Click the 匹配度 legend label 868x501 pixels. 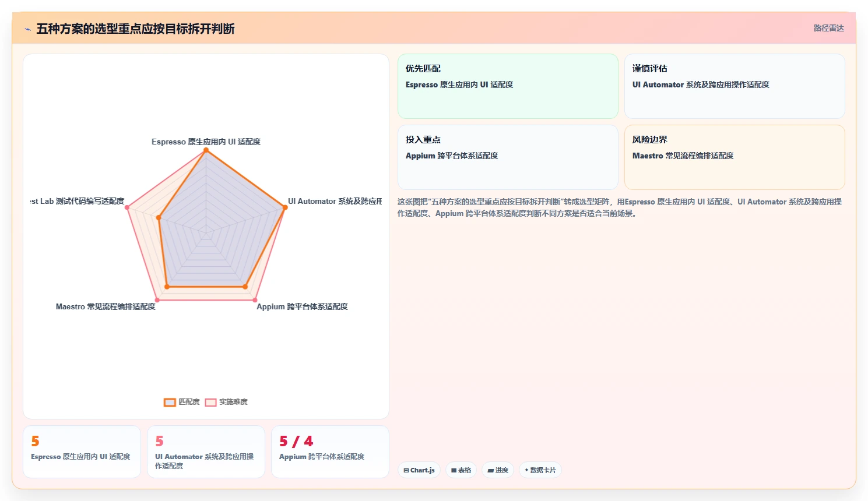click(x=189, y=402)
